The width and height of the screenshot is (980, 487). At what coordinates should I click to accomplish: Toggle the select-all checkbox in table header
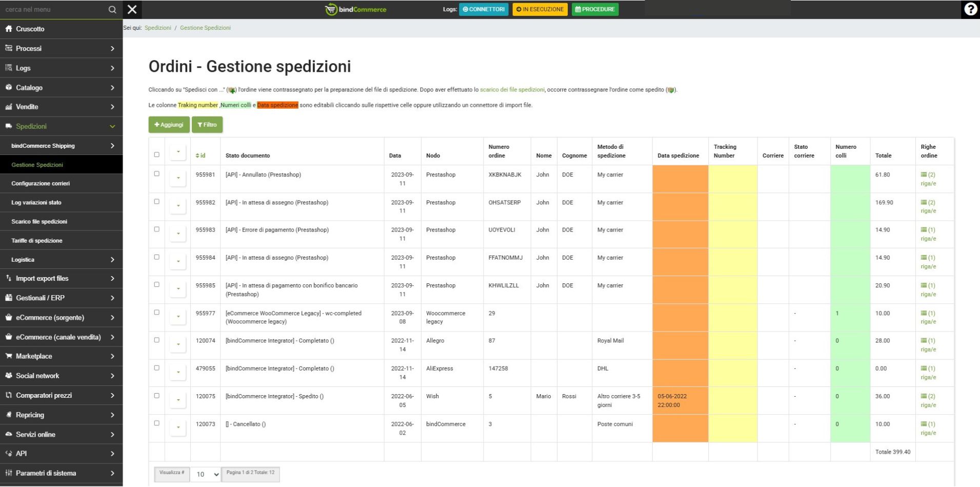click(x=157, y=154)
